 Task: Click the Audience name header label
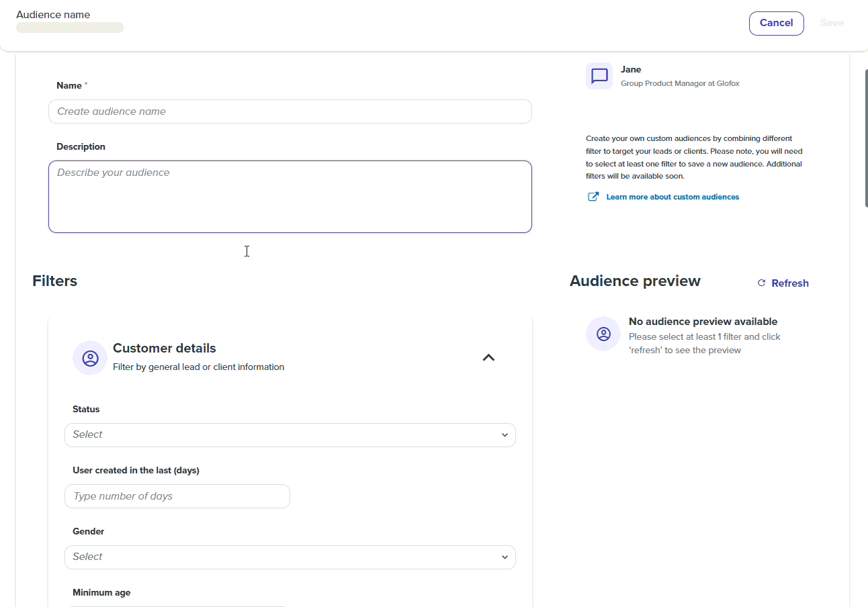(x=53, y=15)
